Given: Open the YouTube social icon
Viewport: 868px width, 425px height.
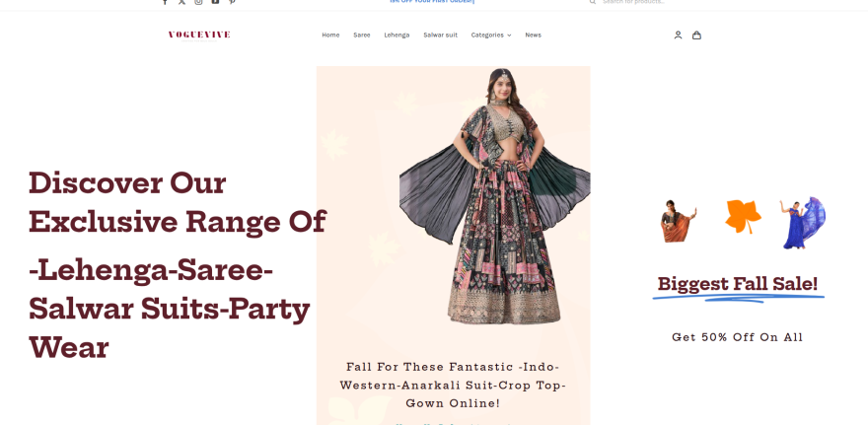Looking at the screenshot, I should [x=215, y=2].
